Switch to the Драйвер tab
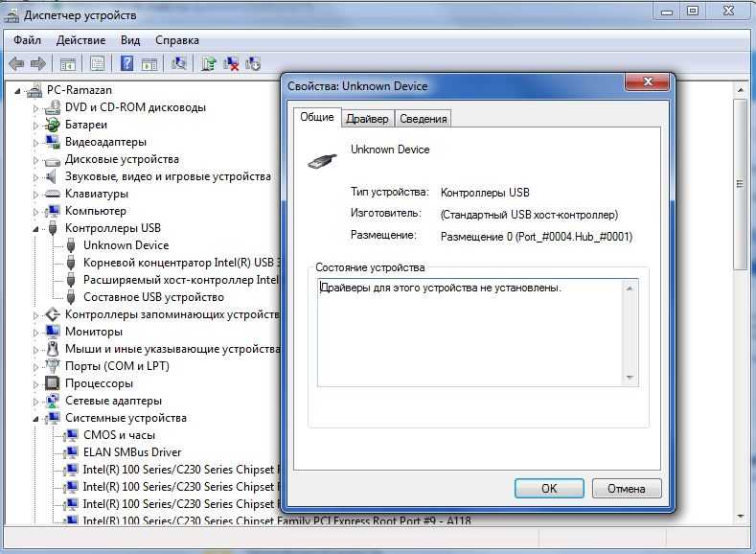Viewport: 756px width, 554px height. point(367,119)
